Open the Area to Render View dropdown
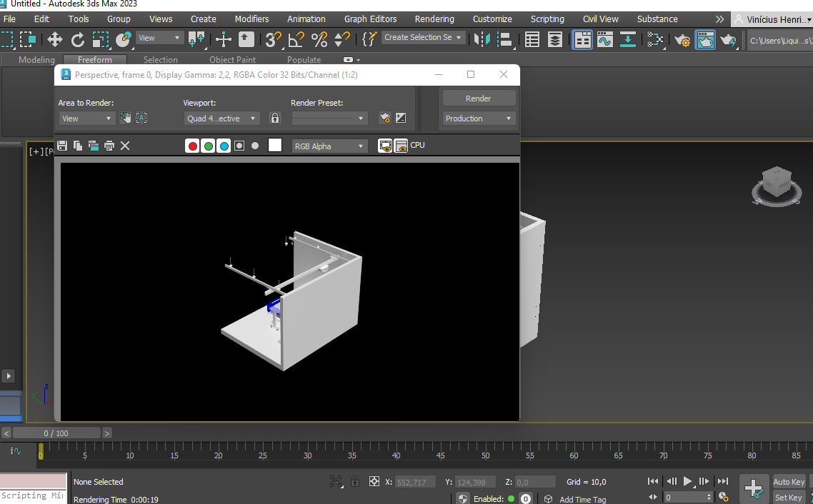The width and height of the screenshot is (813, 504). tap(86, 119)
